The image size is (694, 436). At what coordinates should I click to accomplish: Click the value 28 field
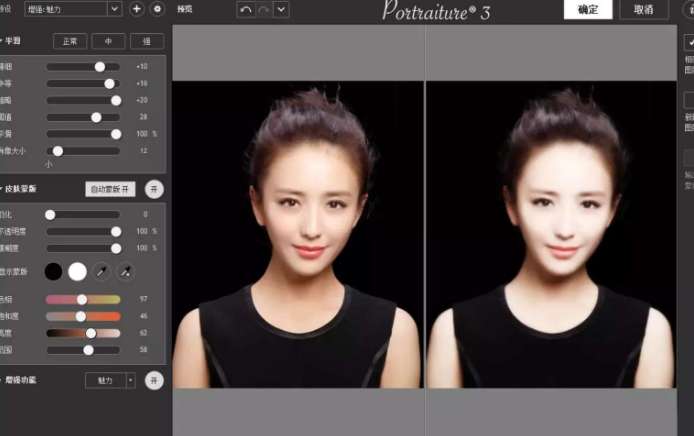pos(143,117)
